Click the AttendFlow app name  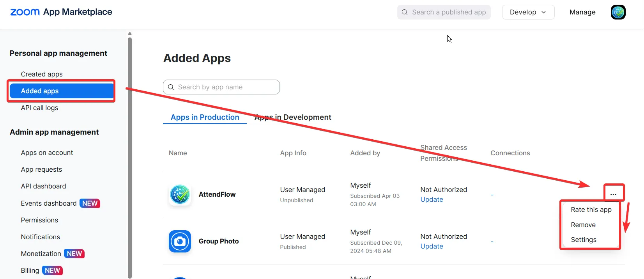[x=217, y=194]
